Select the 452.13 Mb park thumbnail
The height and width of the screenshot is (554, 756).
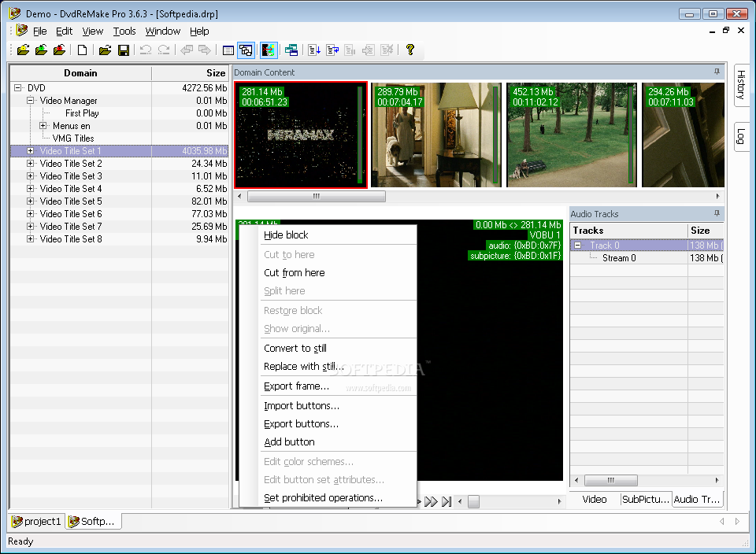572,135
